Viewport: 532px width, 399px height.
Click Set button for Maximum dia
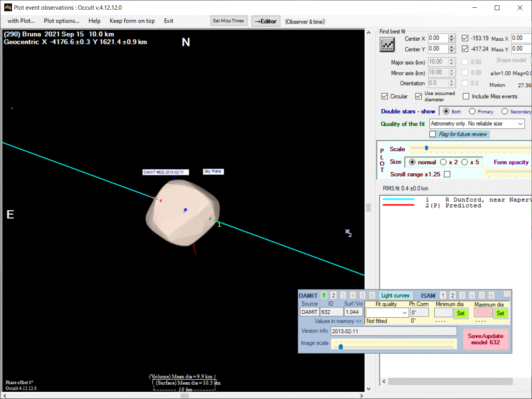[x=500, y=313]
